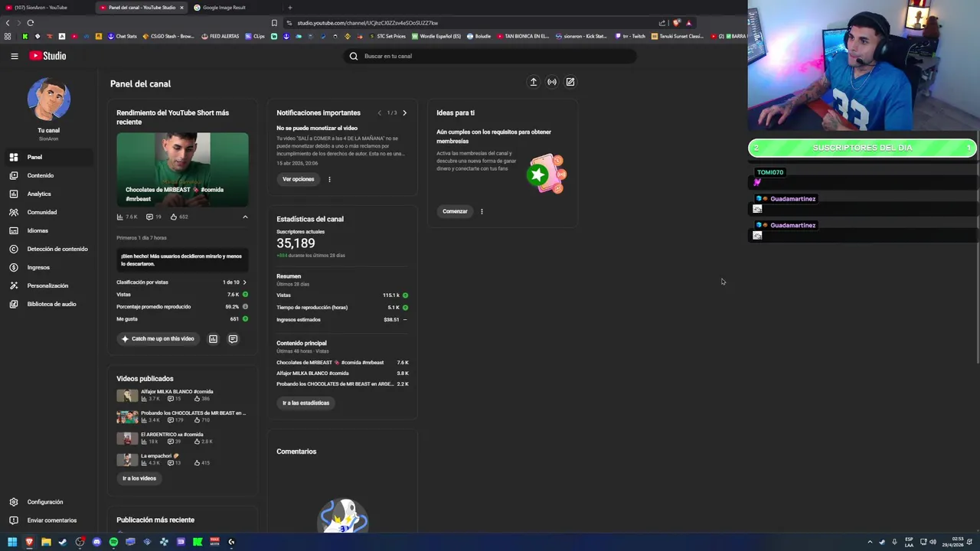Viewport: 980px width, 551px height.
Task: Open Contenido in the sidebar
Action: point(47,175)
